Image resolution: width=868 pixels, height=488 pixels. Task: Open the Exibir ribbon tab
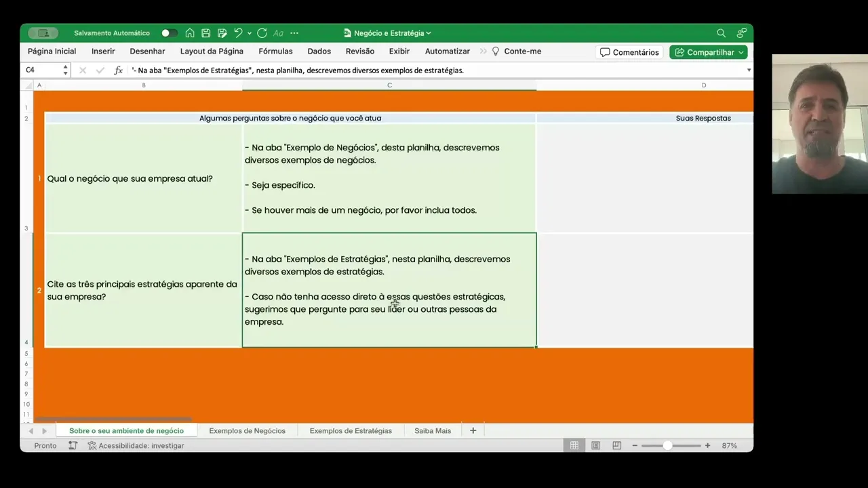click(399, 52)
